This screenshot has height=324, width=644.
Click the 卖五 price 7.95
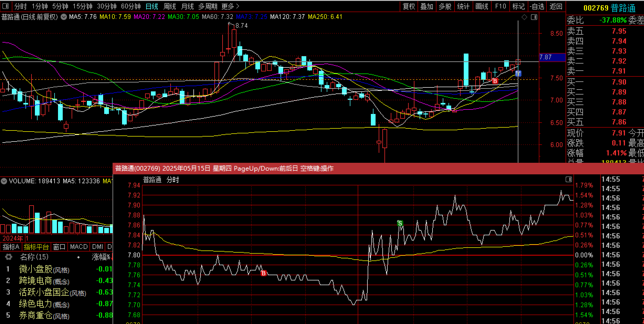pyautogui.click(x=619, y=31)
